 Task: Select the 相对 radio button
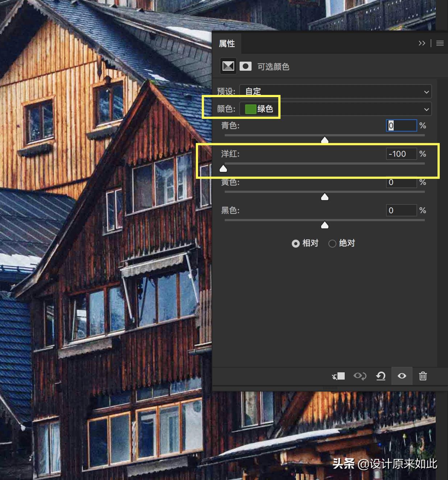pyautogui.click(x=296, y=244)
